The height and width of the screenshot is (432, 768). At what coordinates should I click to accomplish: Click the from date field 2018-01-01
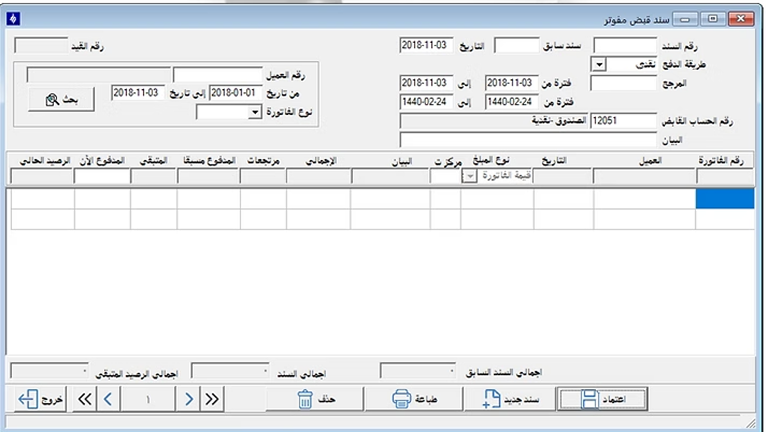235,93
